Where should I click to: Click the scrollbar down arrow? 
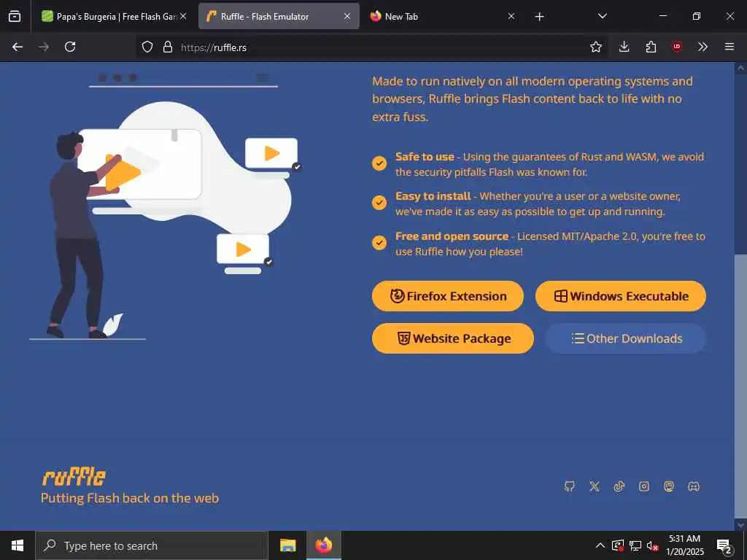click(x=740, y=525)
